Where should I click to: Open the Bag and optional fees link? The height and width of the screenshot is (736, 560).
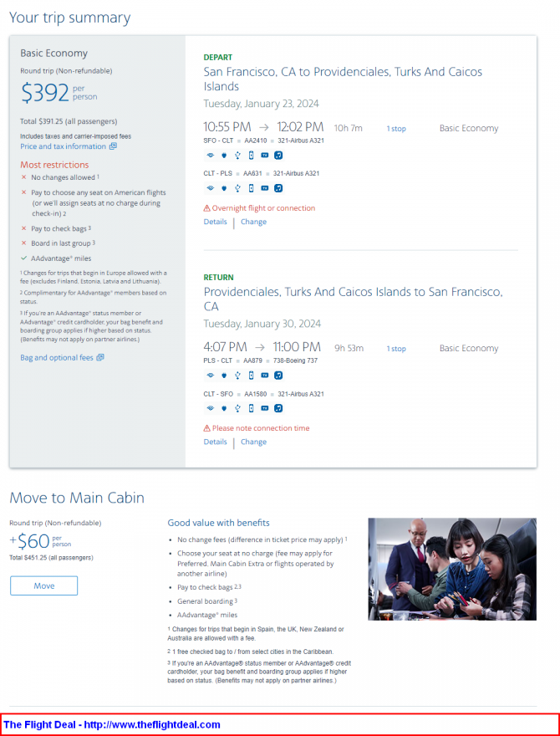coord(57,358)
